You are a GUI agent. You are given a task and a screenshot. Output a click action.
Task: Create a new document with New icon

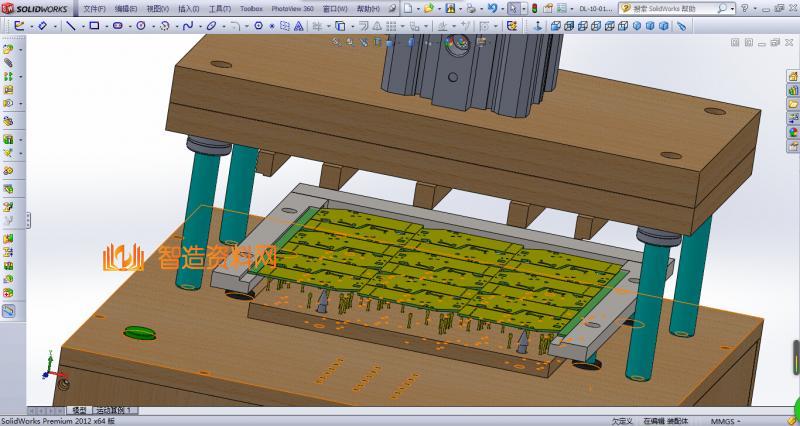tap(407, 8)
